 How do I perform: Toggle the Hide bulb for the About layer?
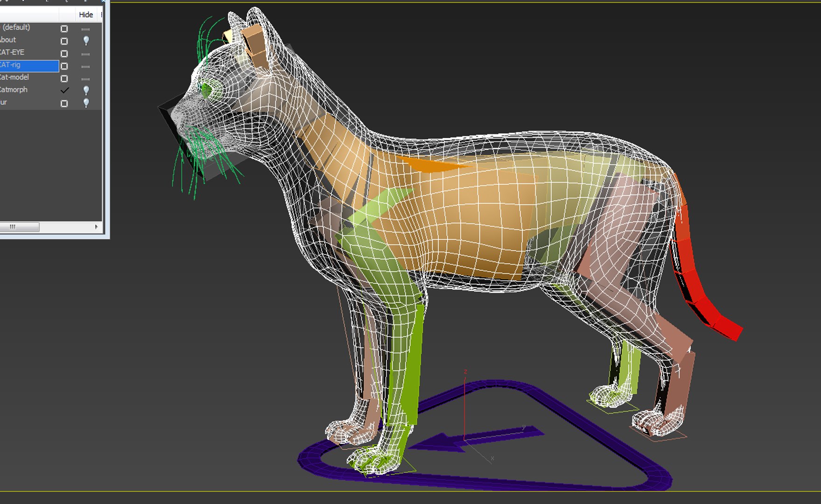(86, 41)
